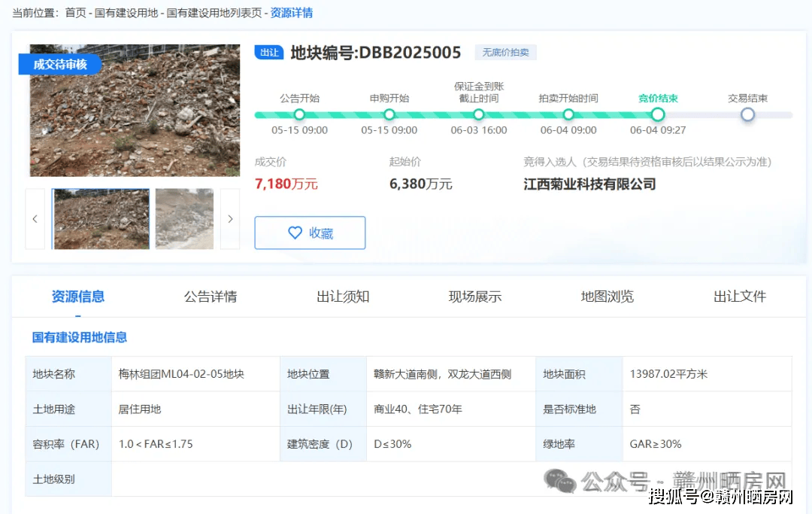Select the second site photo thumbnail

tap(184, 219)
